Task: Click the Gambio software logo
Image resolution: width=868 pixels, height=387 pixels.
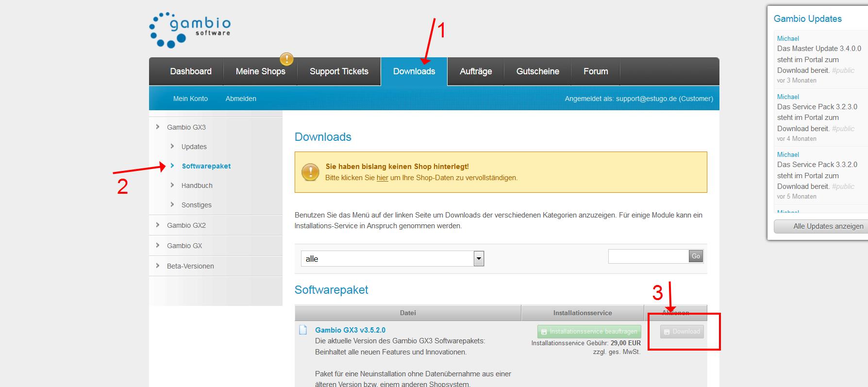Action: coord(190,30)
